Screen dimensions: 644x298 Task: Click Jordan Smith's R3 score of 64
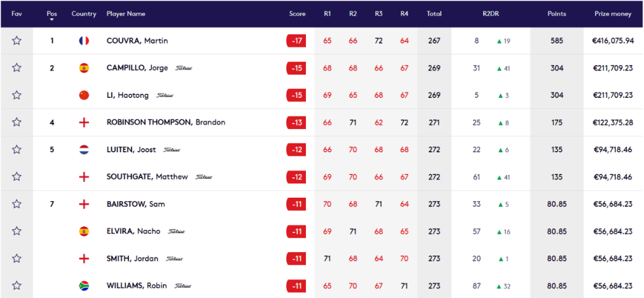click(x=379, y=259)
